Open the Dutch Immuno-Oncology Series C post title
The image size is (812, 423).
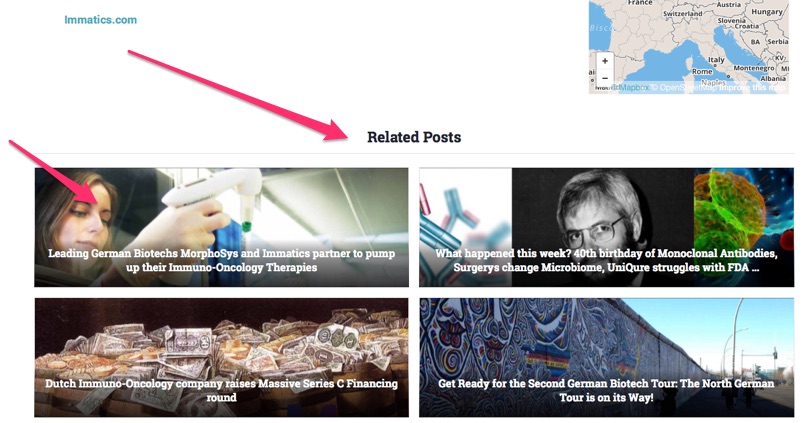(222, 390)
